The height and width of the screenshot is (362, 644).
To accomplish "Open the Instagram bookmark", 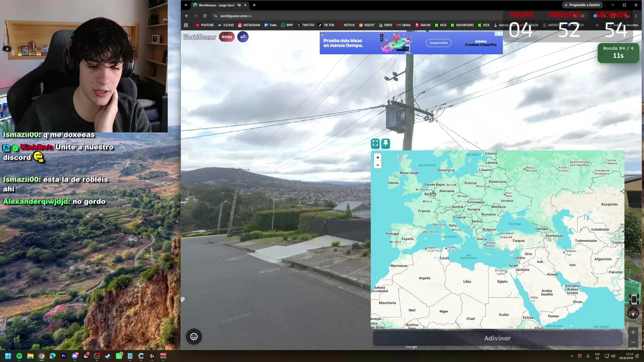I will tap(249, 25).
